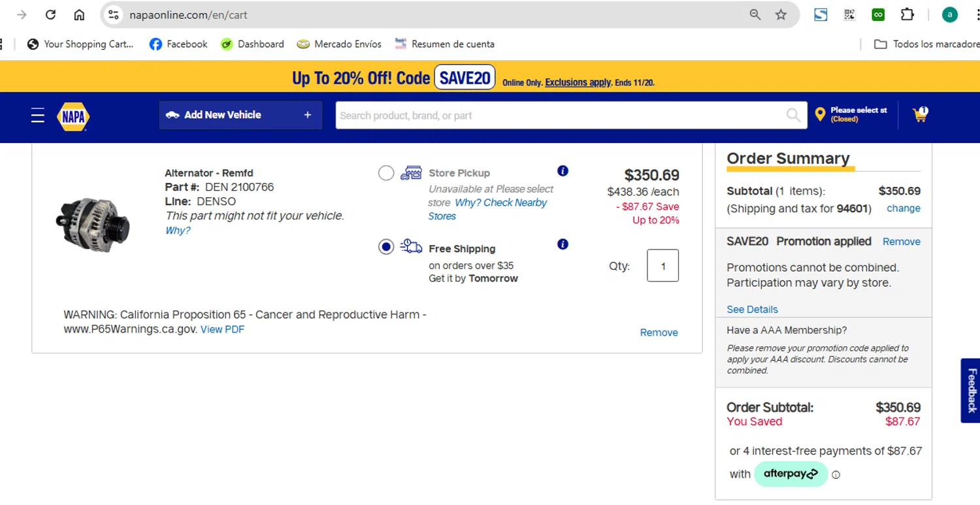Screen dimensions: 980x505
Task: Reload the page with the refresh icon
Action: (50, 14)
